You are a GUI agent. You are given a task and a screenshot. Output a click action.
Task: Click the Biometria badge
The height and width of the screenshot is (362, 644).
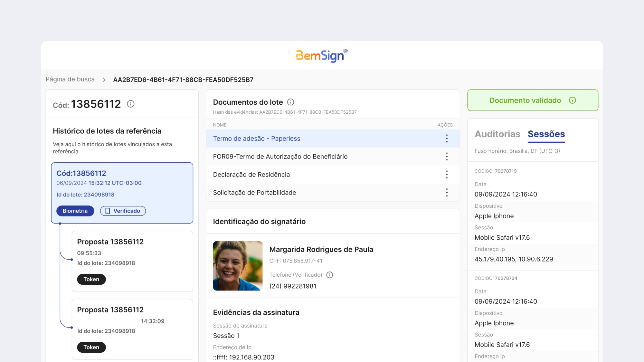pyautogui.click(x=75, y=211)
